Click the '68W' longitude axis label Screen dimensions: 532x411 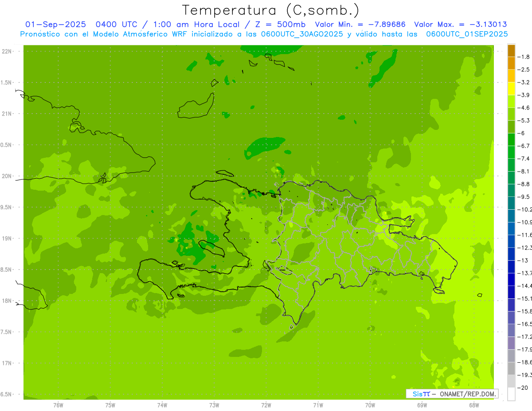click(x=474, y=405)
